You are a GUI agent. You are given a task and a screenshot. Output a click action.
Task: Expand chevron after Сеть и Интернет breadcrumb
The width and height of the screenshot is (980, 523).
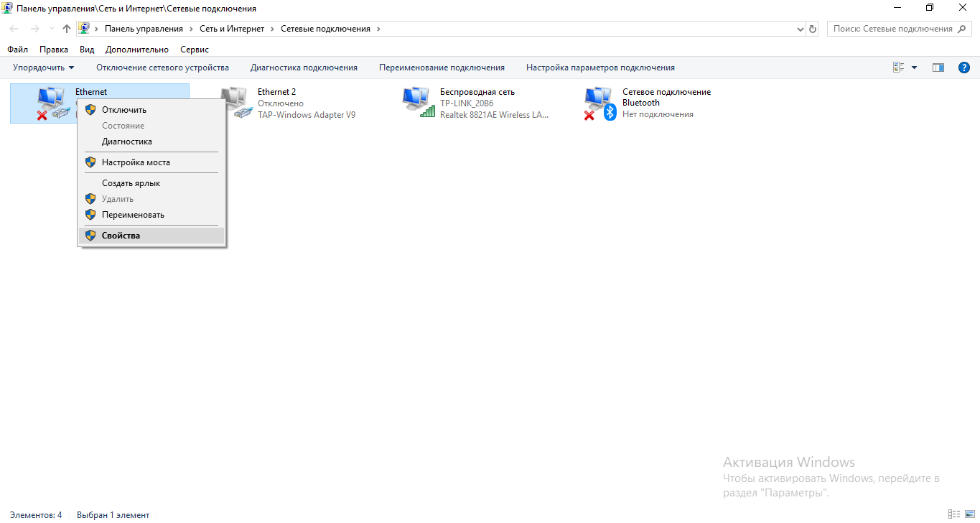point(272,29)
